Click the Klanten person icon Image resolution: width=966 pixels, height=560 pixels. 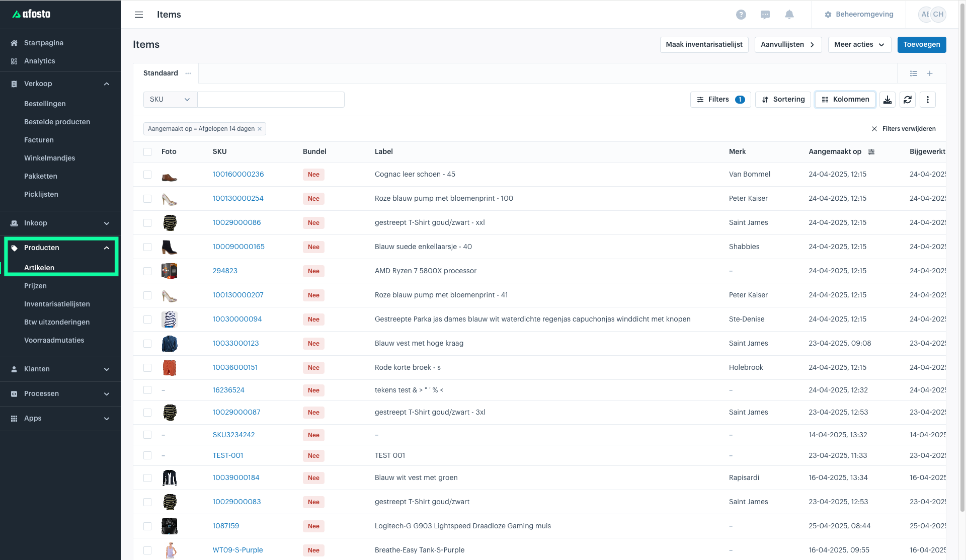pyautogui.click(x=14, y=369)
